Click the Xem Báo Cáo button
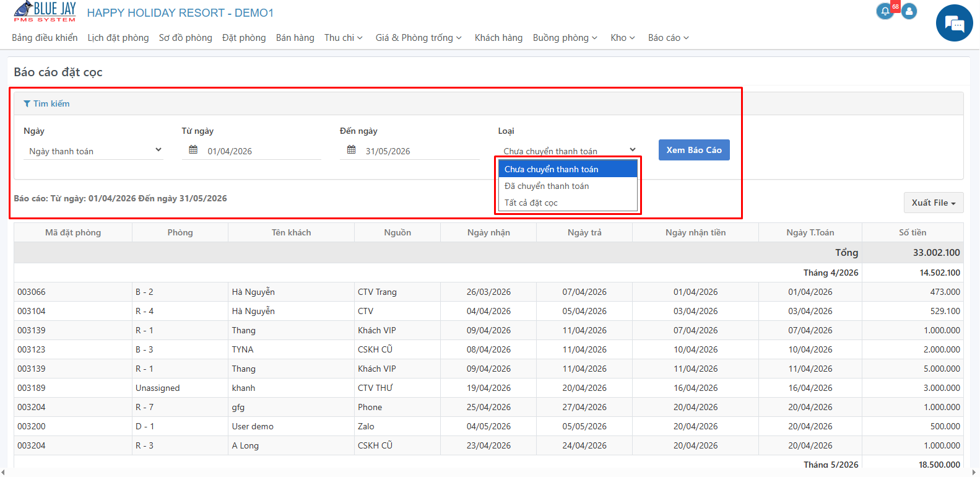Viewport: 980px width, 477px height. tap(694, 150)
